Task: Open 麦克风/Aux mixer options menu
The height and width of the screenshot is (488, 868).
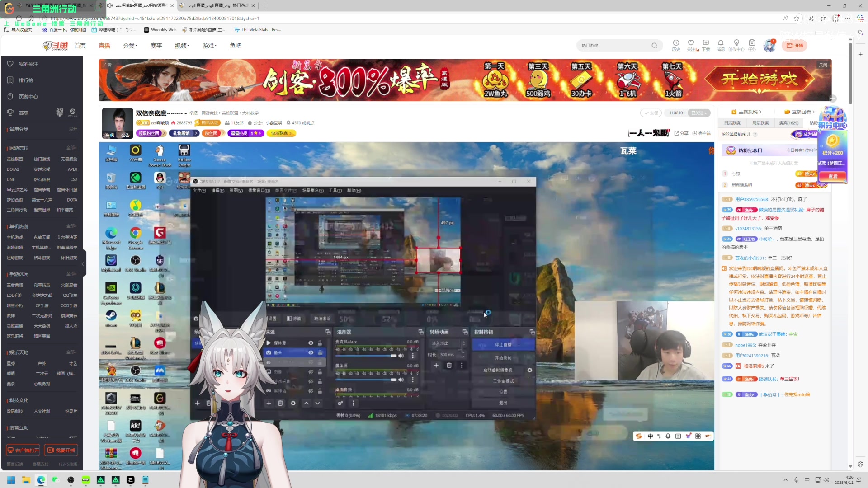Action: [x=412, y=356]
